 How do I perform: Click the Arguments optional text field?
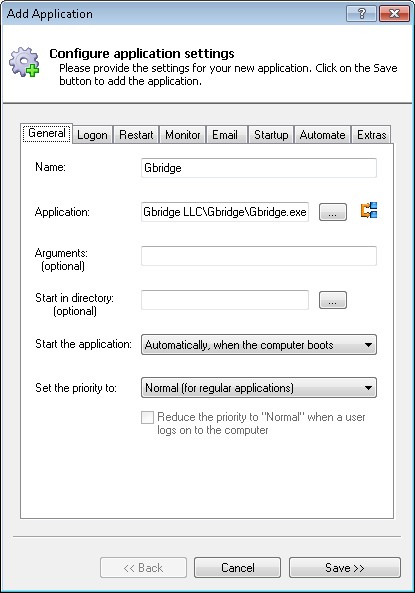coord(259,256)
